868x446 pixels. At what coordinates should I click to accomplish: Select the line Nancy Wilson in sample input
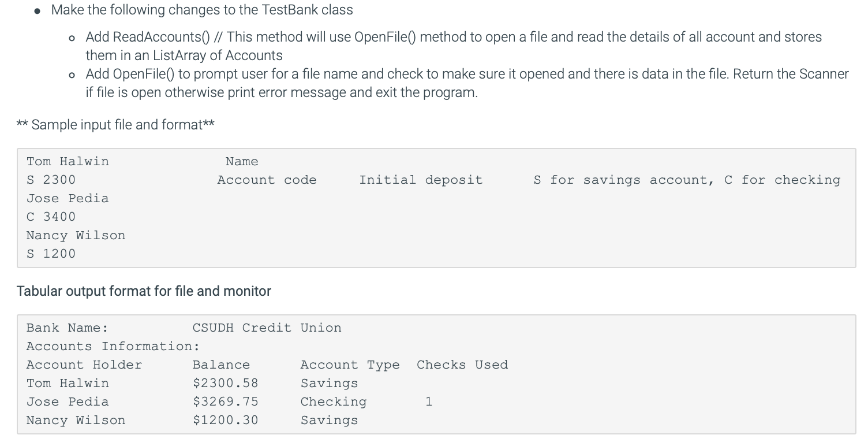(x=76, y=235)
